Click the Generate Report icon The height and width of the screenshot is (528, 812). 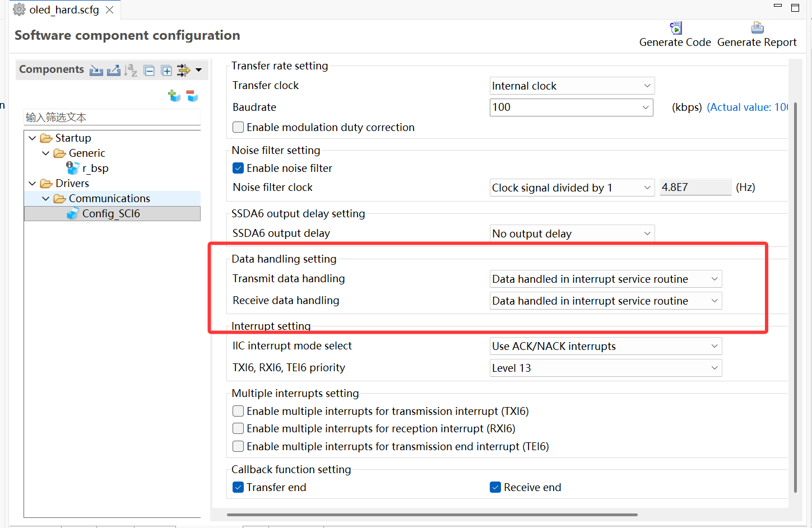click(758, 28)
